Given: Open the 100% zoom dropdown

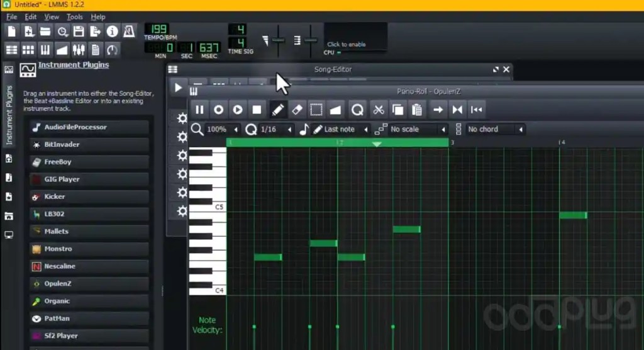Looking at the screenshot, I should click(x=222, y=129).
